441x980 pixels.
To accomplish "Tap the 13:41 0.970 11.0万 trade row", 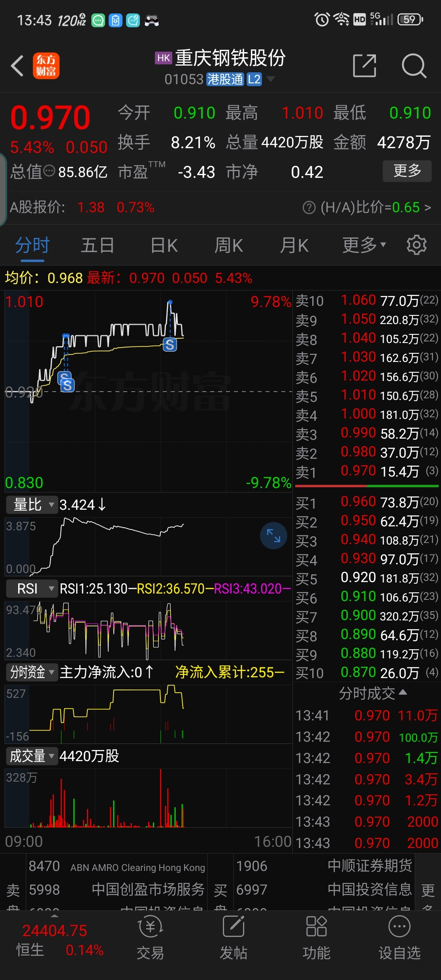I will 367,716.
